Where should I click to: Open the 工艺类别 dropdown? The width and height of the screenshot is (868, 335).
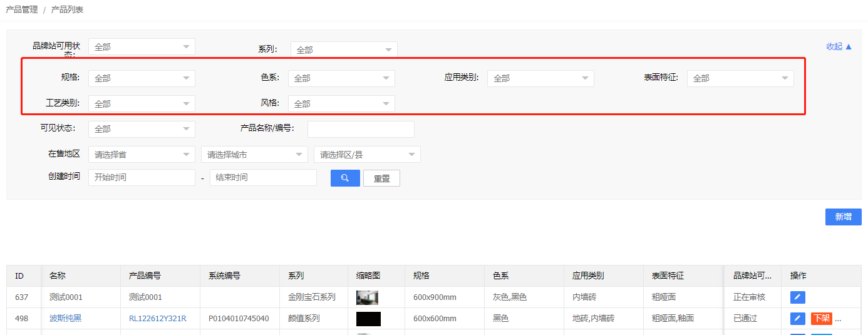click(x=142, y=104)
